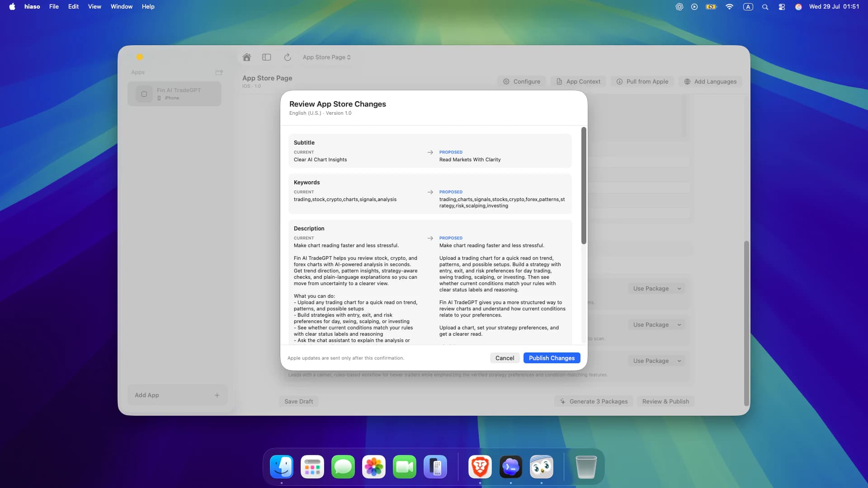Select Fin AI TradeGPT app in sidebar

[175, 94]
